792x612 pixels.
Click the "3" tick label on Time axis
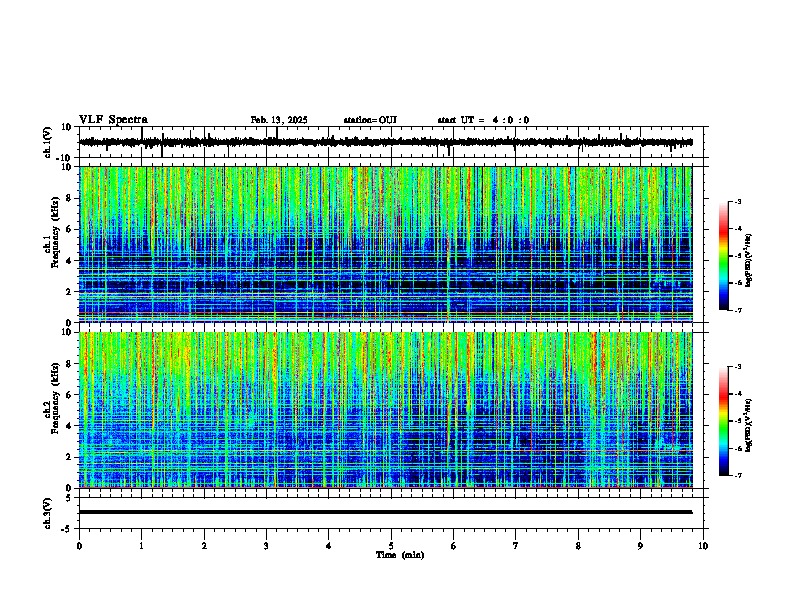(266, 546)
